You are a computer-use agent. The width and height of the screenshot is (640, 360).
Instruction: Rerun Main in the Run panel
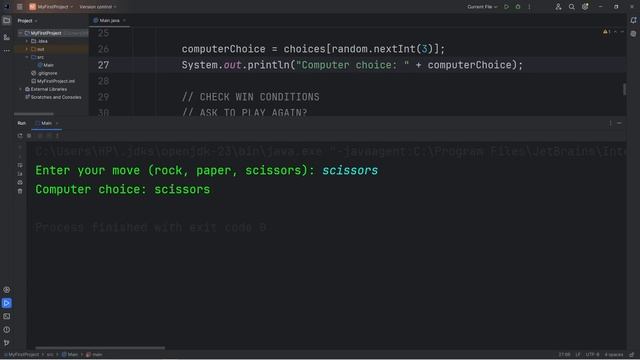point(20,136)
